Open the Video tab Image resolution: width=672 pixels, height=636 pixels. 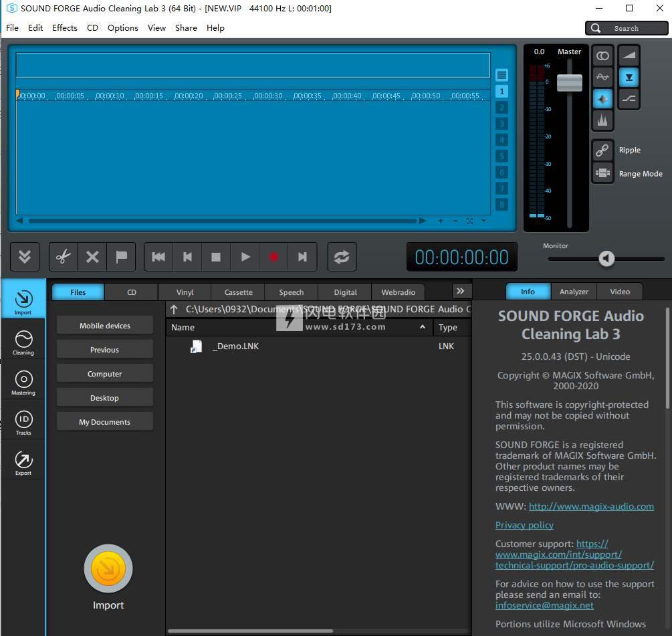click(620, 292)
